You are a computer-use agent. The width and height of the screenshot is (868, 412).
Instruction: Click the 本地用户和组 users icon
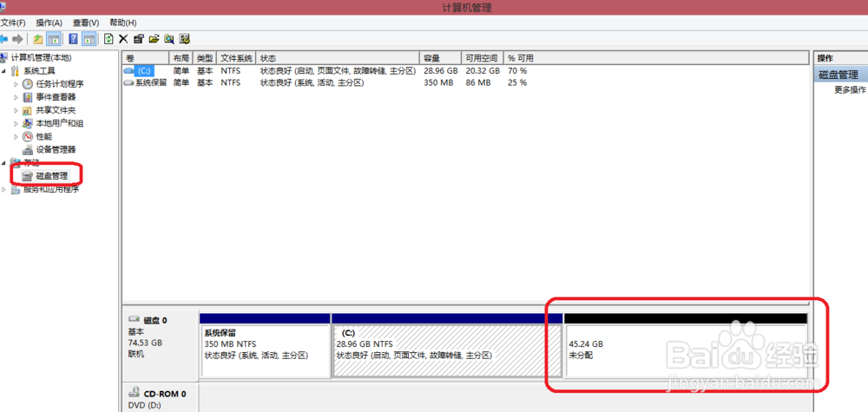click(x=27, y=123)
